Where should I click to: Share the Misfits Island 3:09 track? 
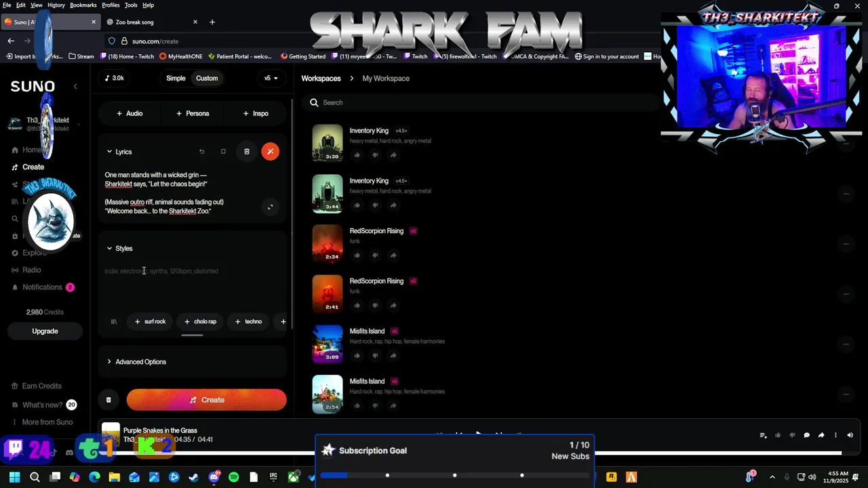tap(393, 356)
